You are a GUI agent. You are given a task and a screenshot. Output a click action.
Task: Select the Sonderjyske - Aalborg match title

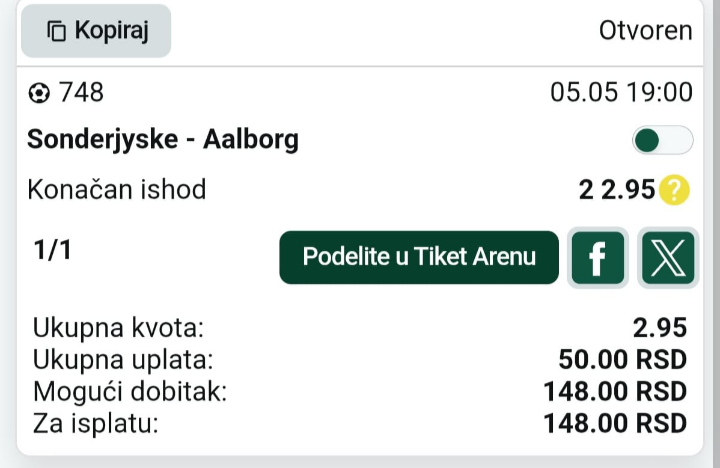pyautogui.click(x=163, y=140)
